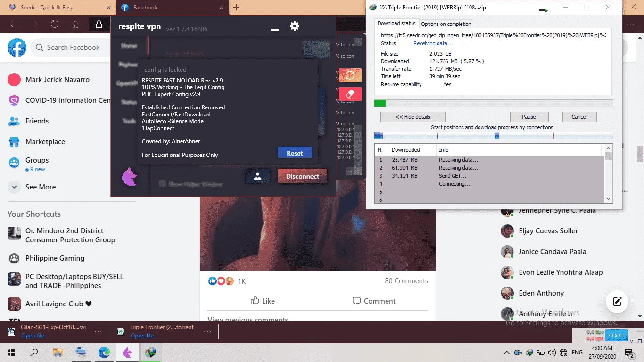Switch to Download status tab
644x362 pixels.
(x=396, y=24)
